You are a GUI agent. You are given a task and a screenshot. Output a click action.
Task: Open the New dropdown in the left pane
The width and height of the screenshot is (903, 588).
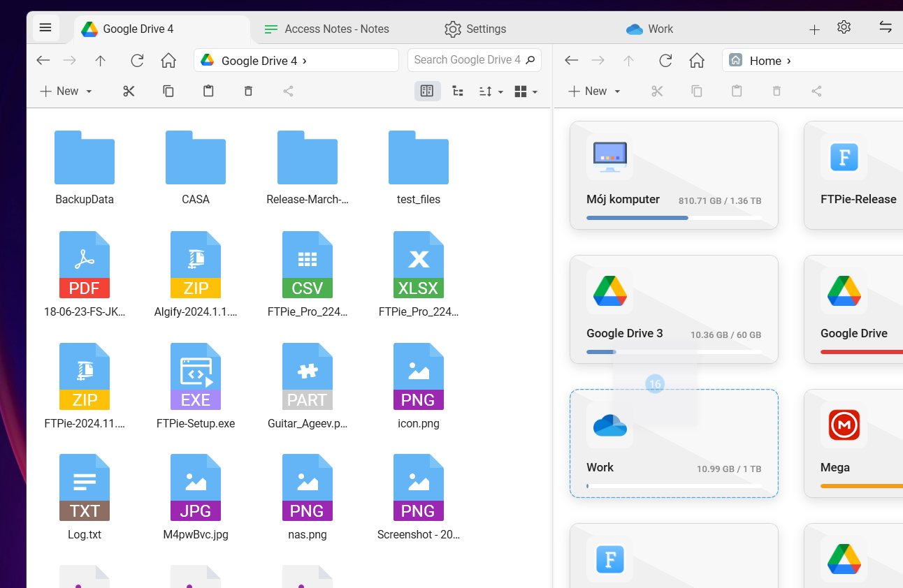(x=66, y=91)
